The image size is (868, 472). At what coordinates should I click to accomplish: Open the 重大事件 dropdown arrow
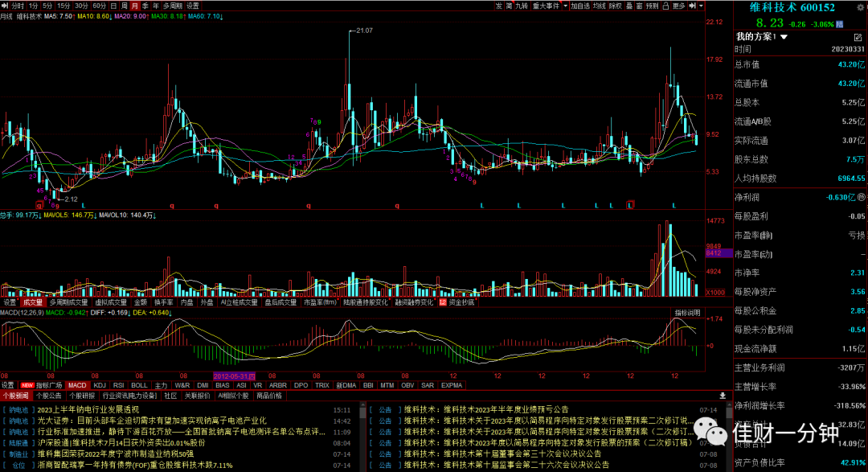pyautogui.click(x=565, y=6)
